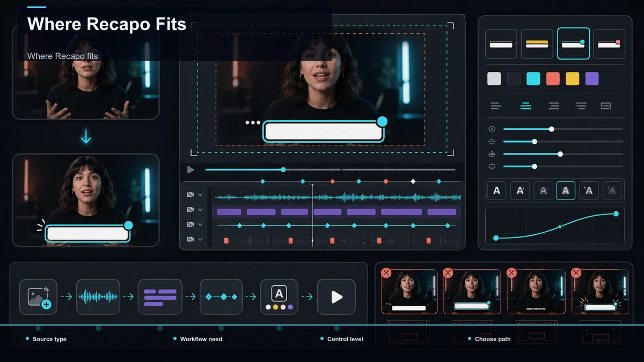Click the start point of the easing curve

pos(496,238)
